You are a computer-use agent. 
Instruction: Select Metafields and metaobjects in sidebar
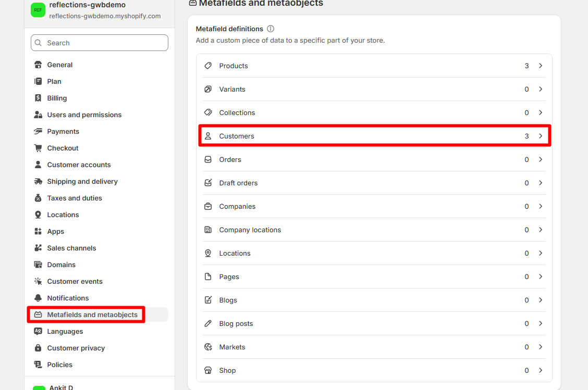pyautogui.click(x=92, y=314)
